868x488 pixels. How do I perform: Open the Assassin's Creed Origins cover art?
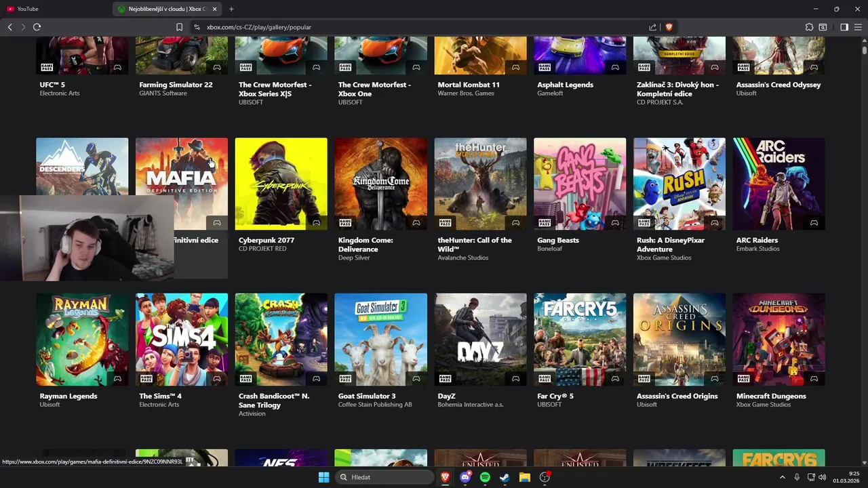coord(679,340)
